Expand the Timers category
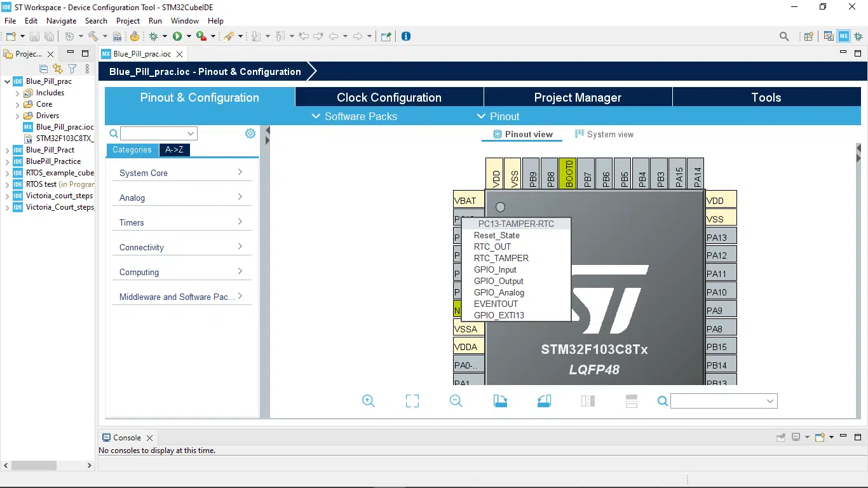Viewport: 868px width, 488px height. (182, 222)
